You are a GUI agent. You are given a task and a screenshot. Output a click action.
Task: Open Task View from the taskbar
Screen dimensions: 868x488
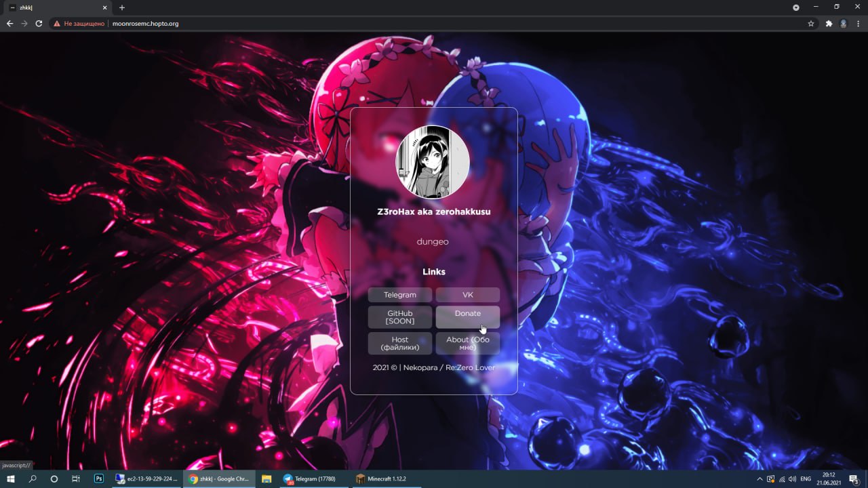[76, 479]
